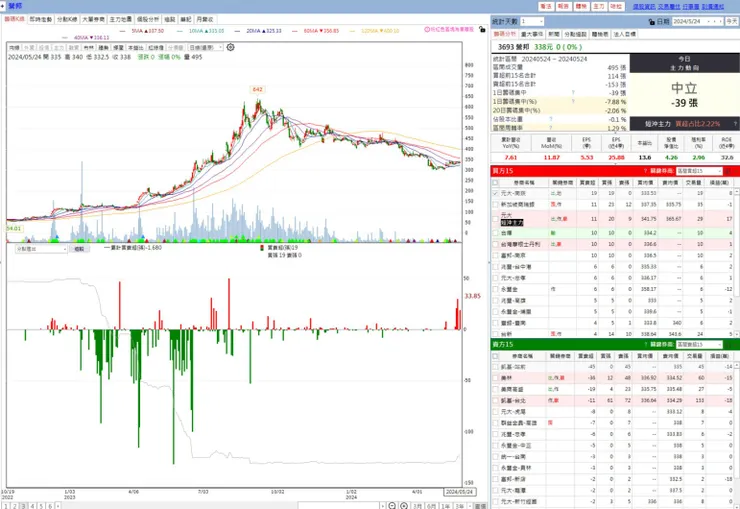Check the 美林 seller row checkbox
This screenshot has width=740, height=509.
[495, 378]
